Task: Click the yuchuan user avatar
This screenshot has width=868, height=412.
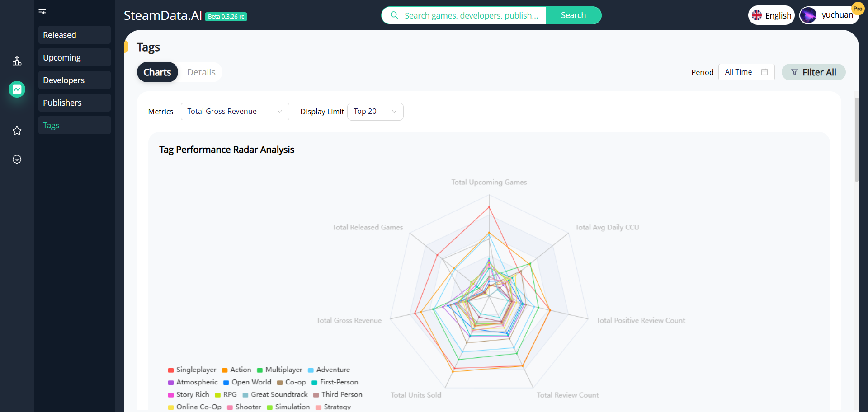Action: (808, 15)
